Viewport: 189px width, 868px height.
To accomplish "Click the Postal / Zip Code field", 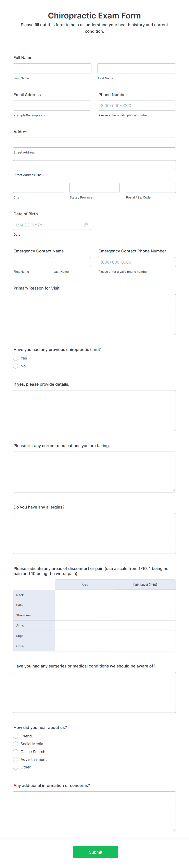I will (151, 187).
